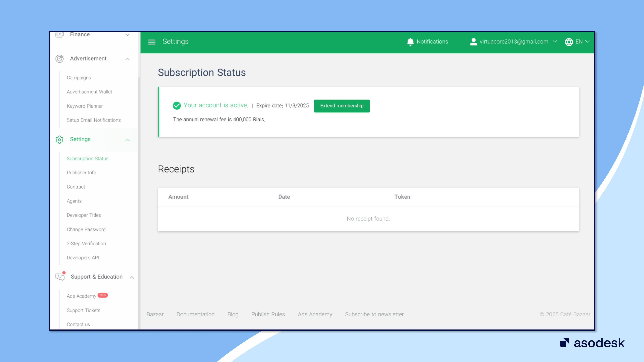Expand the Finance section chevron

(127, 35)
